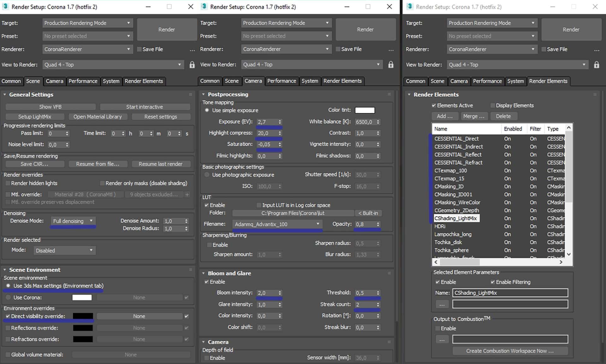
Task: Click browse ellipsis under the element Name field
Action: pyautogui.click(x=442, y=304)
